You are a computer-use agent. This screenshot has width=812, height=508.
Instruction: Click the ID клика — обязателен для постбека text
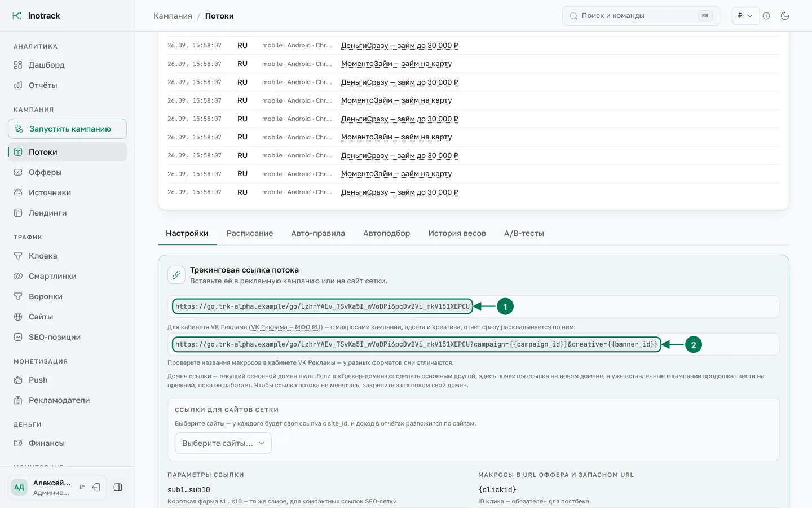click(x=533, y=501)
